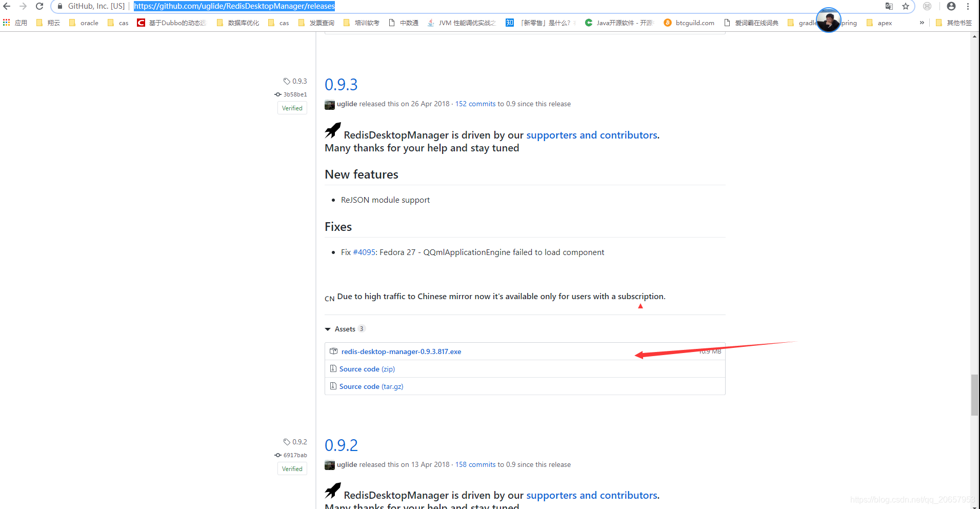Click the translate page icon
980x509 pixels.
click(x=889, y=6)
